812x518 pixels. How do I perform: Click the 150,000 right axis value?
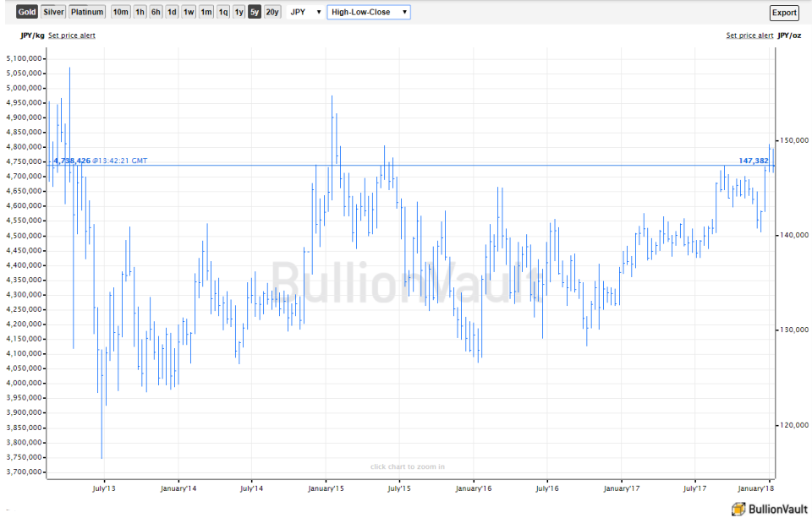794,140
